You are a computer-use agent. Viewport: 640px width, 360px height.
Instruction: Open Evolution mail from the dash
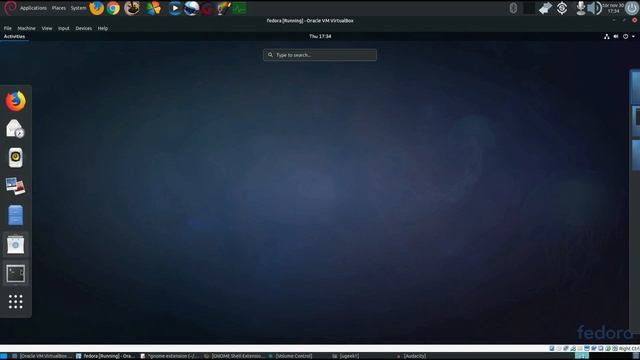[x=16, y=129]
